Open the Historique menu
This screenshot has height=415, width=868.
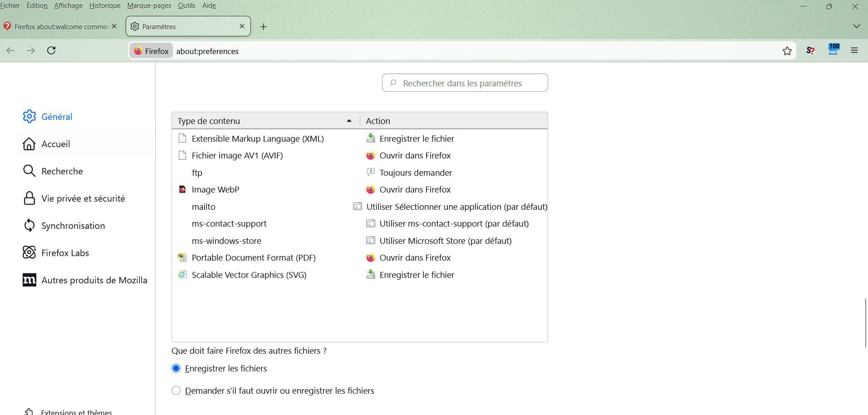coord(104,5)
